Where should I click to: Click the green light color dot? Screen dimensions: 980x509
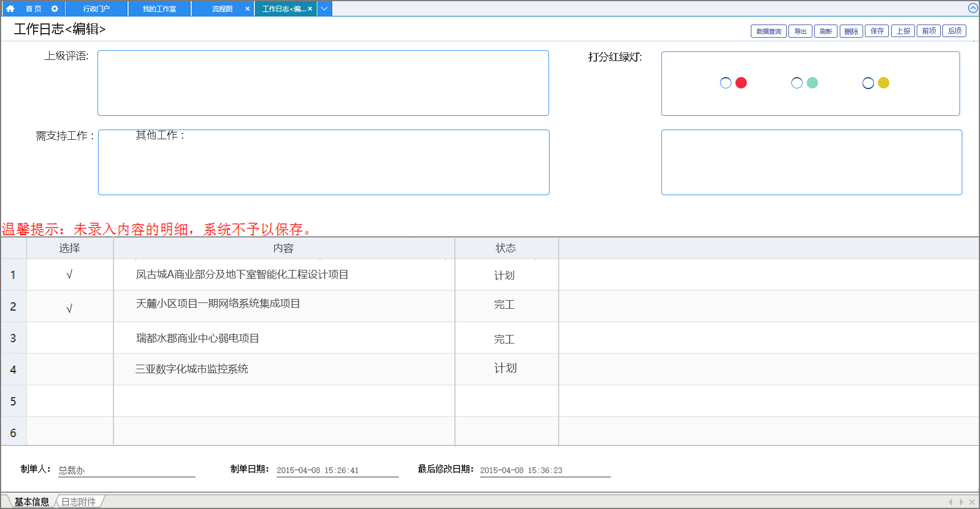(812, 83)
